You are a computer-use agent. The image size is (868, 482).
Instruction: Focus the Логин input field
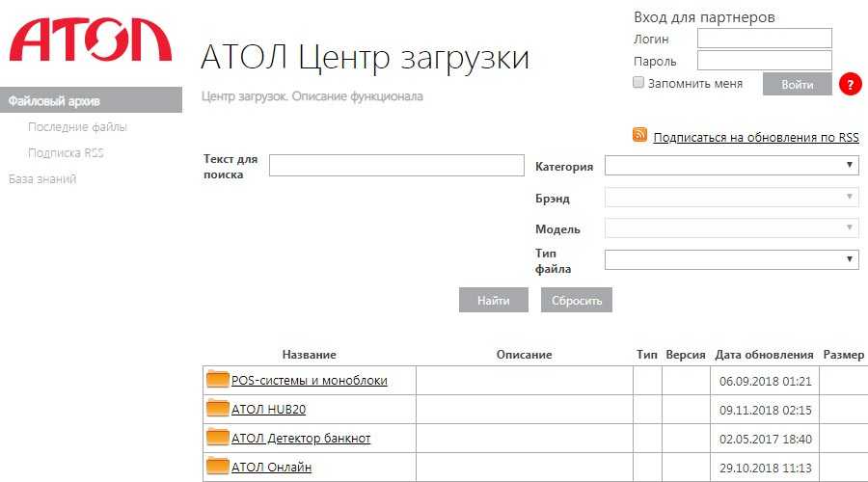click(x=765, y=39)
